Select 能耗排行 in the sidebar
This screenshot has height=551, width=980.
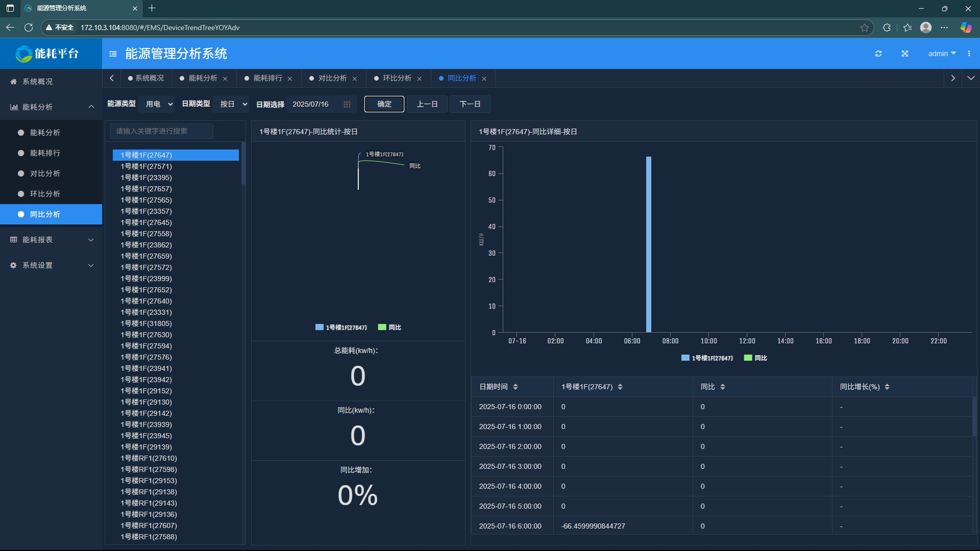point(45,153)
